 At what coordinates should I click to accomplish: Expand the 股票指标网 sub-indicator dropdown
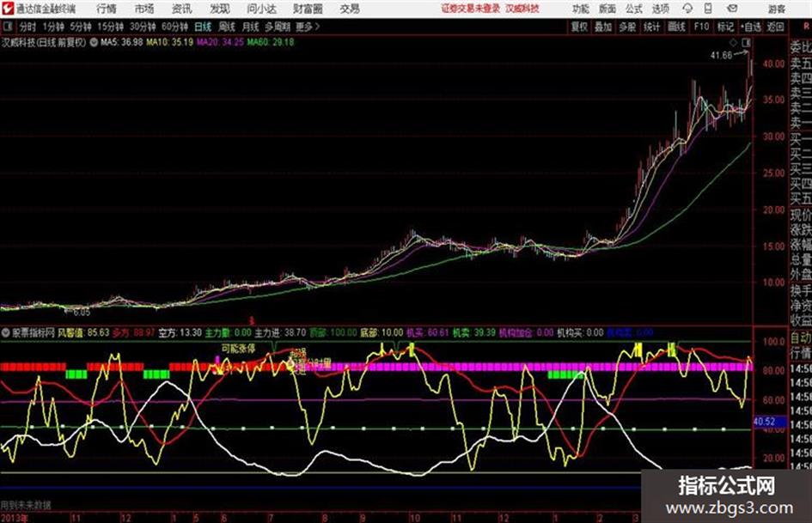5,333
